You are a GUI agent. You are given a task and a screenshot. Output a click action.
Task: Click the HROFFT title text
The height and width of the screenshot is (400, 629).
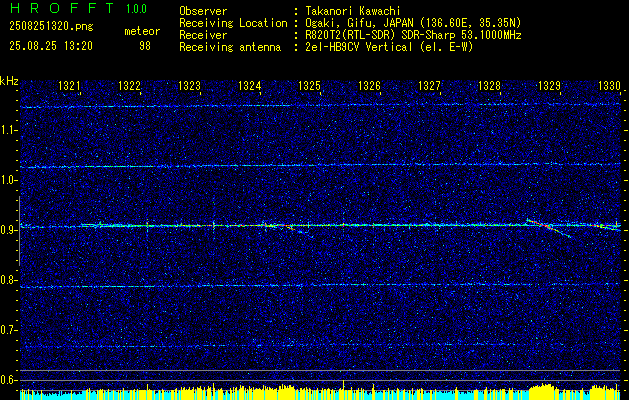coord(61,8)
